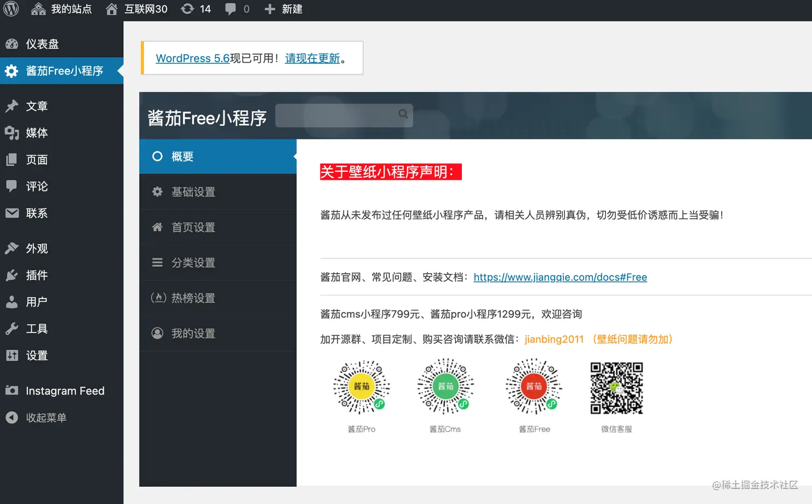Click the 酱茄Cms mini program code

pyautogui.click(x=445, y=386)
